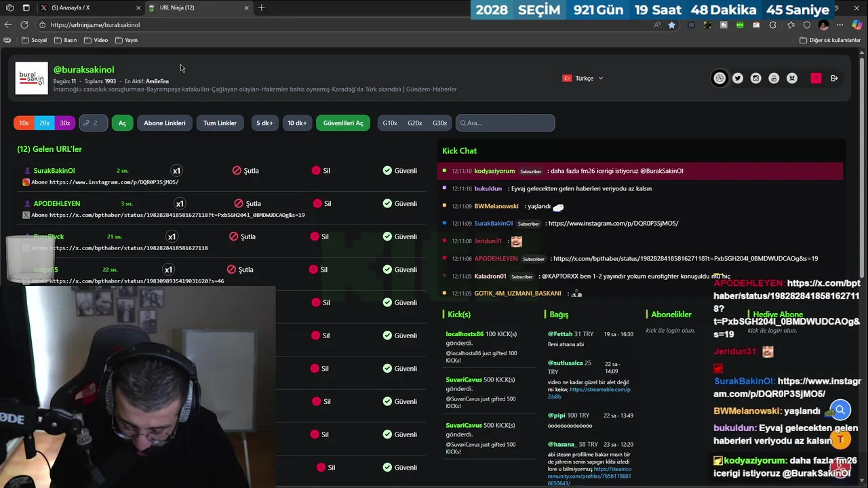868x488 pixels.
Task: Click the x1 badge on SurakBakinOl's row
Action: coord(176,171)
